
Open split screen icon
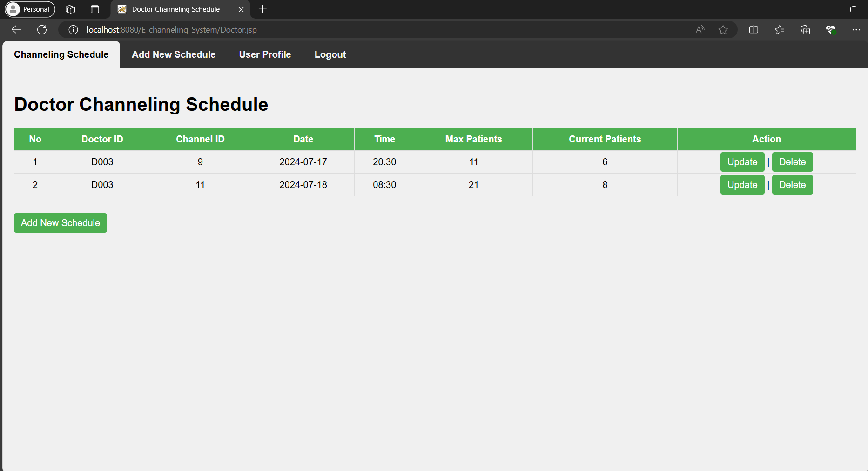point(754,30)
